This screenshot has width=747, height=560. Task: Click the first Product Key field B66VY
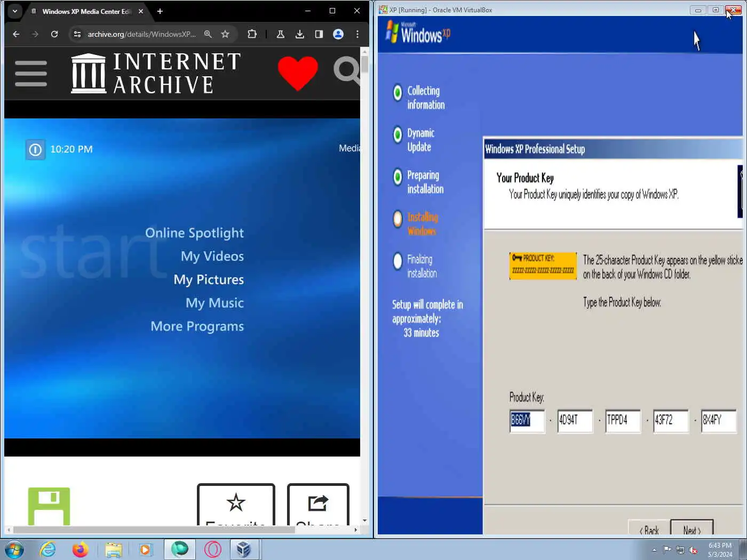[x=527, y=421]
